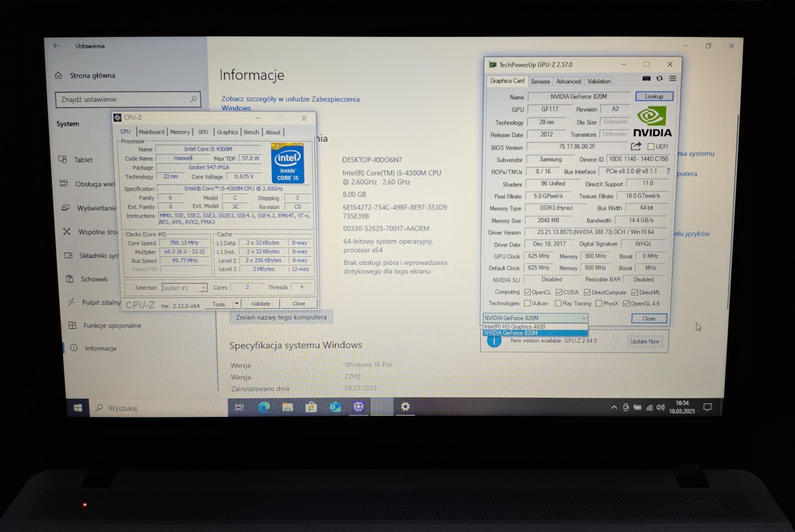Toggle the UEFI checkbox
The width and height of the screenshot is (795, 532).
(x=651, y=147)
